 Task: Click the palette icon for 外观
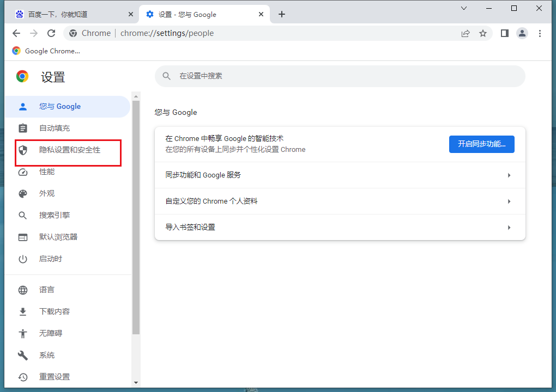tap(23, 194)
